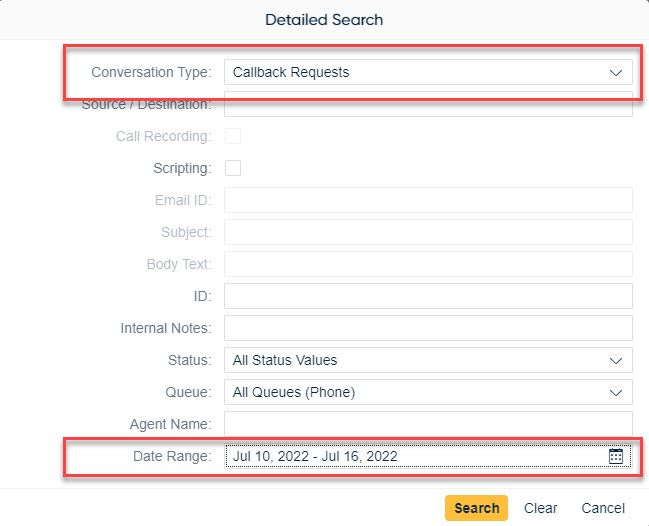
Task: Select the Subject input field
Action: coord(428,232)
